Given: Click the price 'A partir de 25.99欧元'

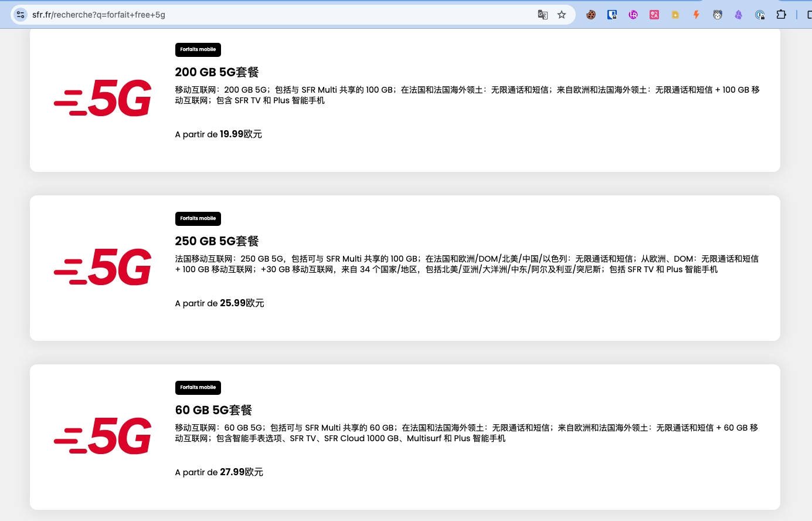Looking at the screenshot, I should pyautogui.click(x=220, y=303).
